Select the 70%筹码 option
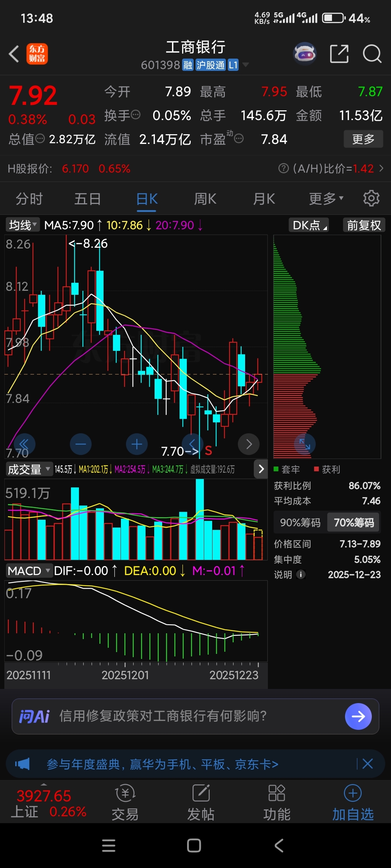This screenshot has width=391, height=868. [354, 523]
